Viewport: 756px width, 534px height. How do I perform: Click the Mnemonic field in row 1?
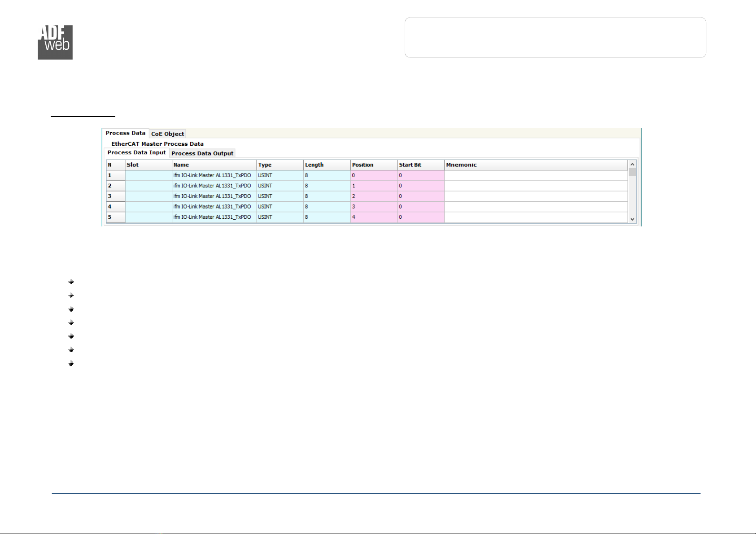[x=536, y=175]
